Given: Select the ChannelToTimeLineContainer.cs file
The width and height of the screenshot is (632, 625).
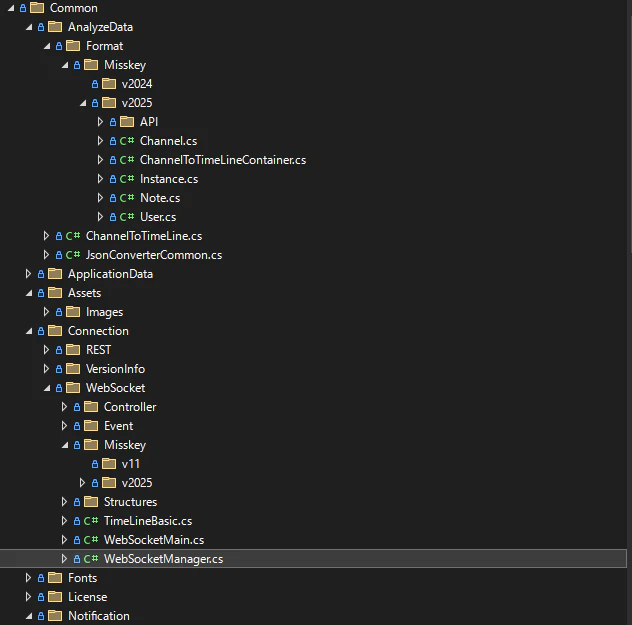Looking at the screenshot, I should pos(223,160).
